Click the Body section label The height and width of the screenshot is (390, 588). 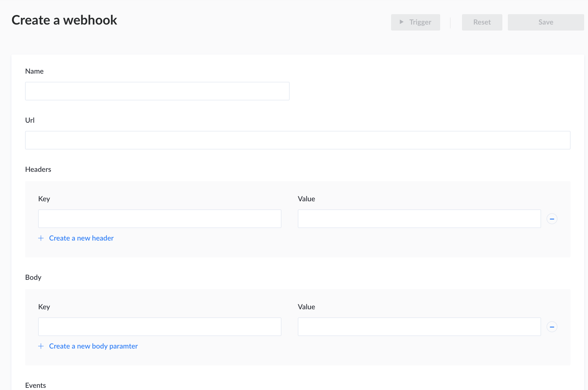coord(33,278)
